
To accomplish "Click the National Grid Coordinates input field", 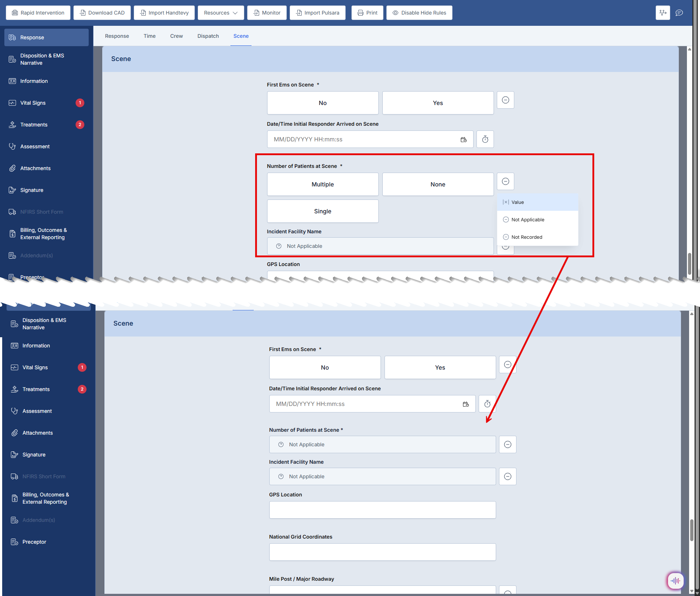I will [382, 552].
